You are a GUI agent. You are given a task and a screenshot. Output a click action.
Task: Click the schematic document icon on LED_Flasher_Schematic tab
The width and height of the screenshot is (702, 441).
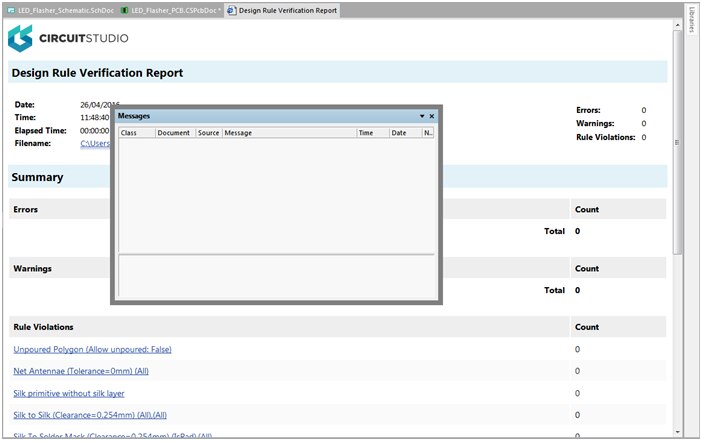coord(11,10)
